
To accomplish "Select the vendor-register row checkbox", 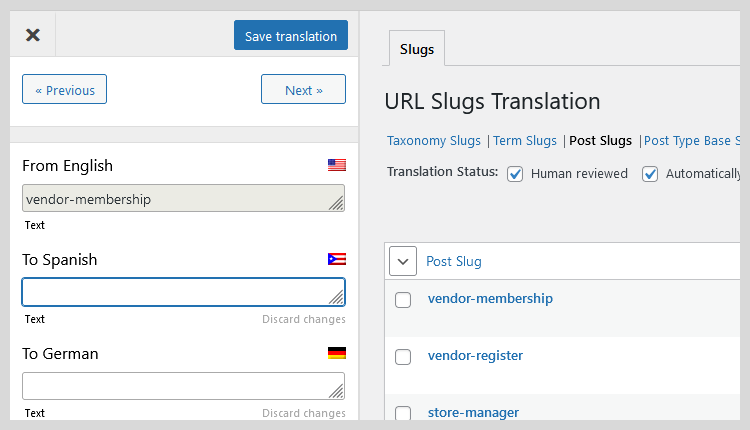I will [403, 357].
